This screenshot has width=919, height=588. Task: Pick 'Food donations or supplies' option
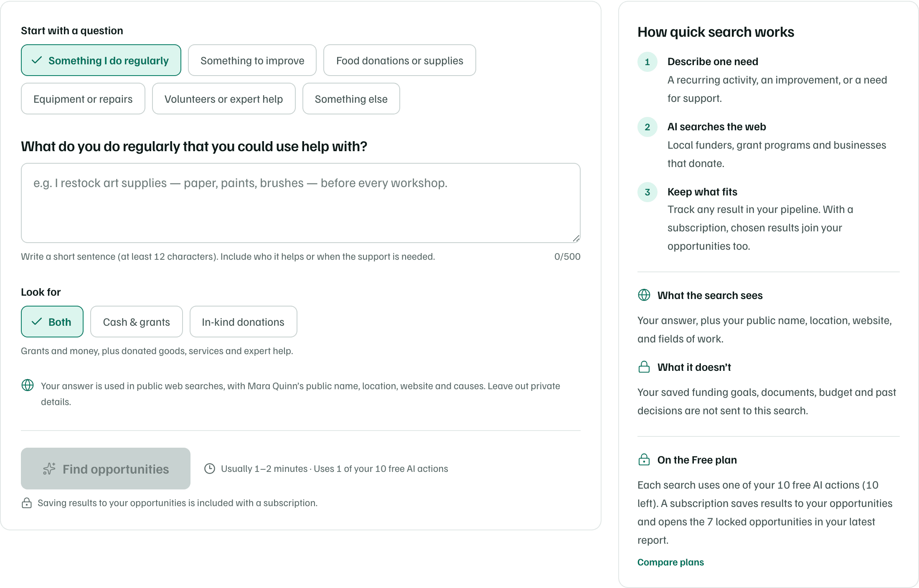pyautogui.click(x=400, y=60)
